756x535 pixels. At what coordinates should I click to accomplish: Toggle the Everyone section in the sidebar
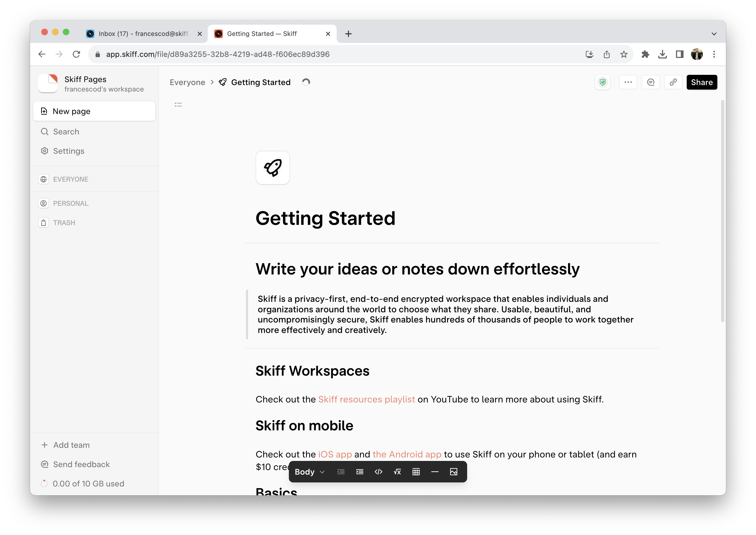tap(71, 179)
